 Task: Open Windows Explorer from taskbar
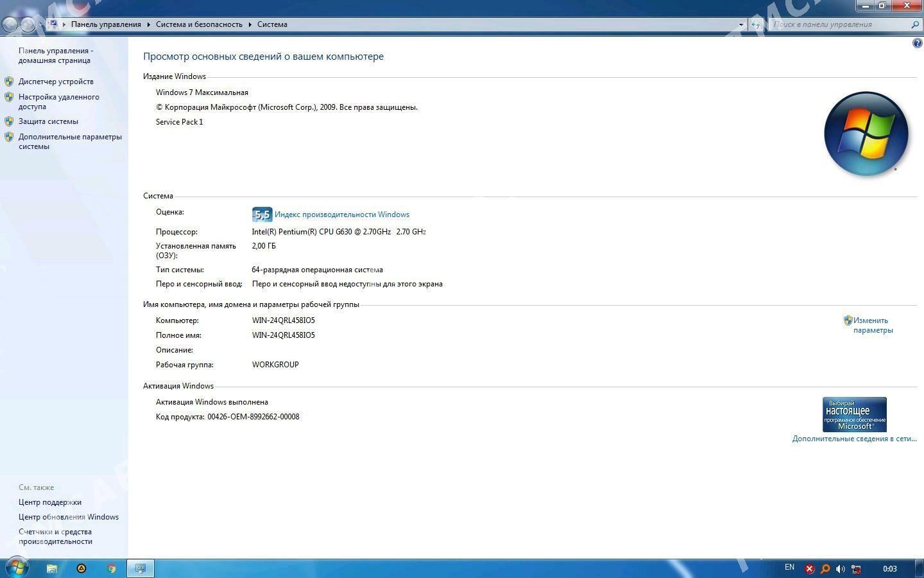(x=52, y=568)
